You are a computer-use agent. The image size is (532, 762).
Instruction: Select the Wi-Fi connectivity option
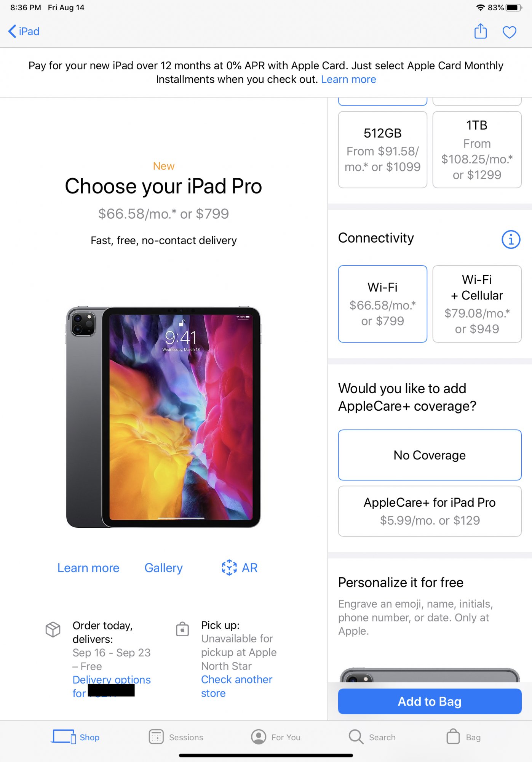point(382,304)
